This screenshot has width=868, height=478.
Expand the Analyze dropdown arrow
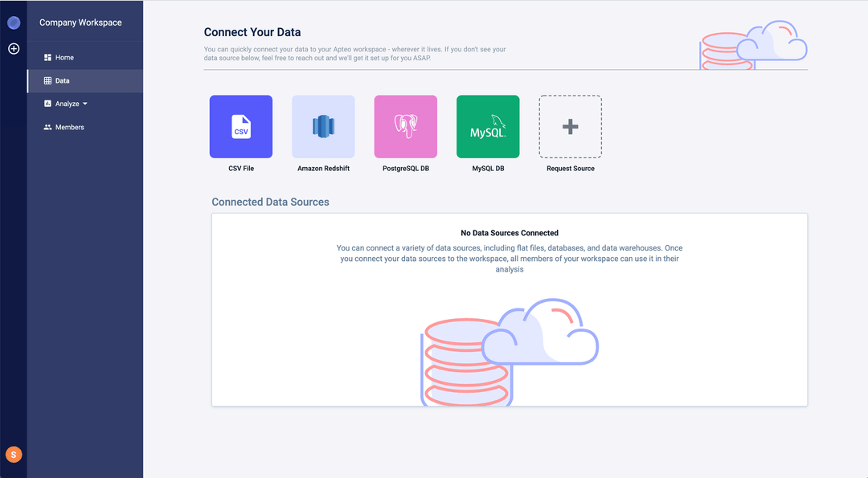click(x=85, y=104)
